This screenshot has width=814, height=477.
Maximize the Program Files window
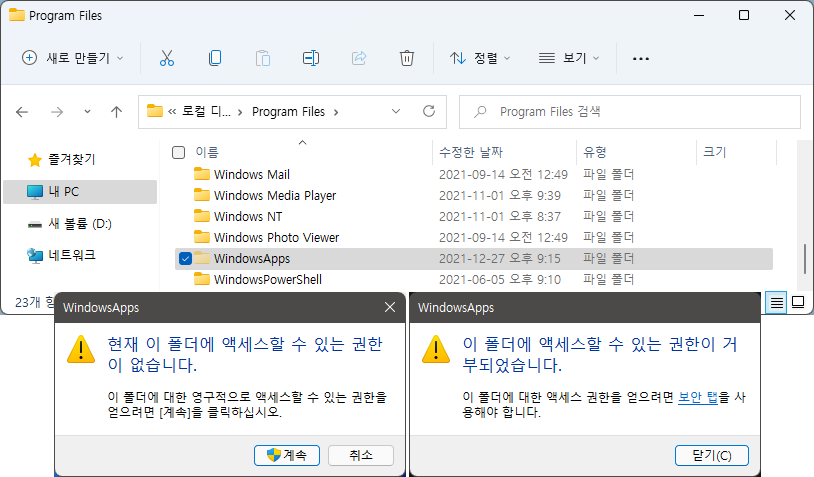click(744, 15)
